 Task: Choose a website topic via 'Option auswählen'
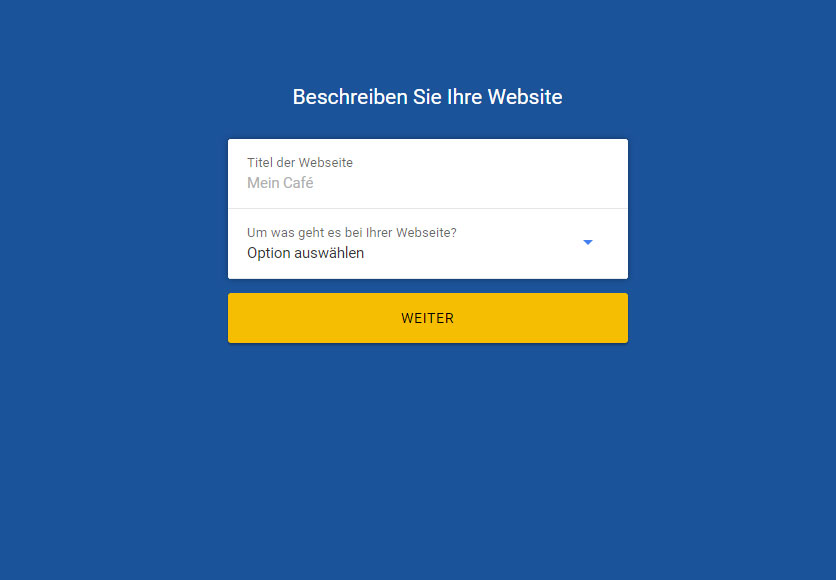pos(428,244)
